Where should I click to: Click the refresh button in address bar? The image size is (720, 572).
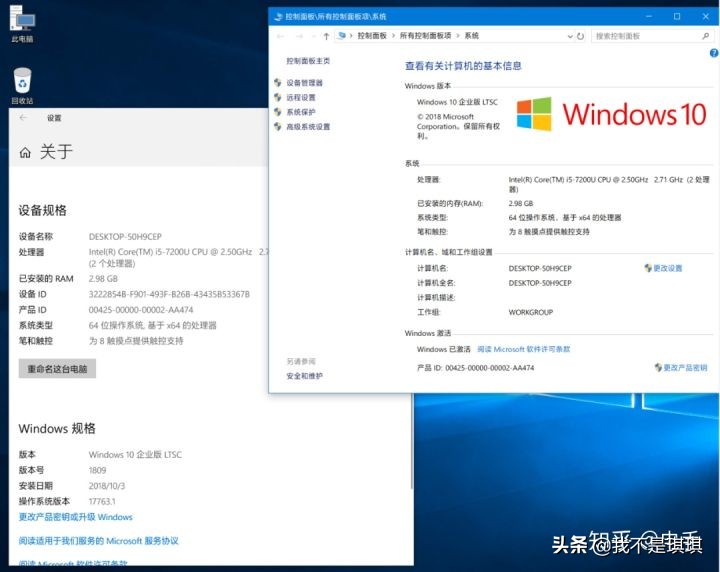pos(580,36)
